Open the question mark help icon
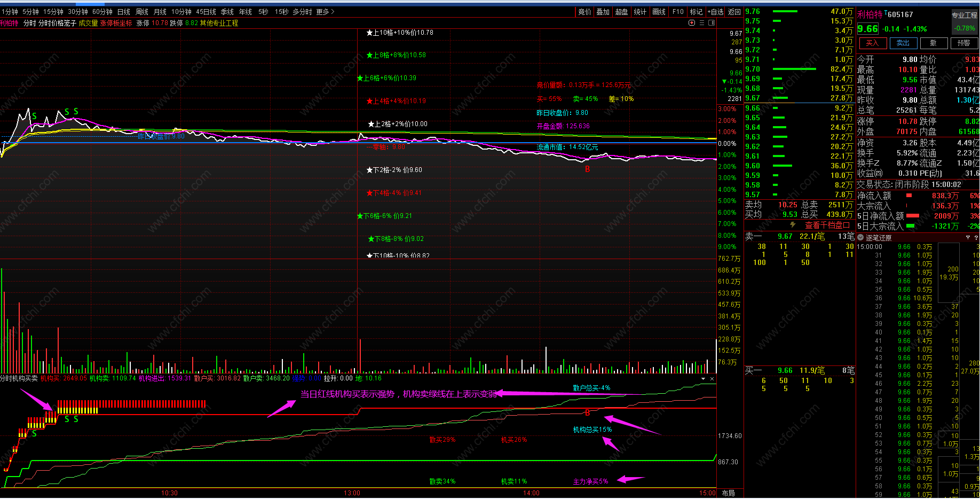980x499 pixels. click(976, 237)
